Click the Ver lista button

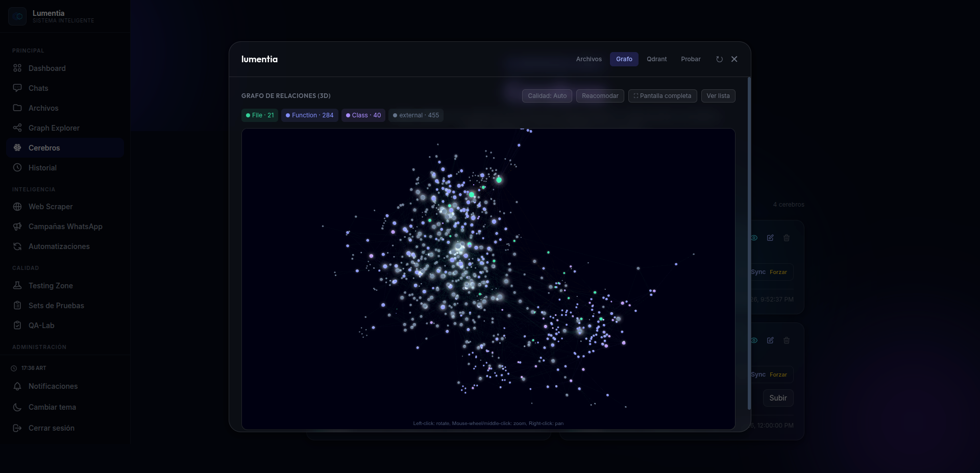pyautogui.click(x=718, y=96)
